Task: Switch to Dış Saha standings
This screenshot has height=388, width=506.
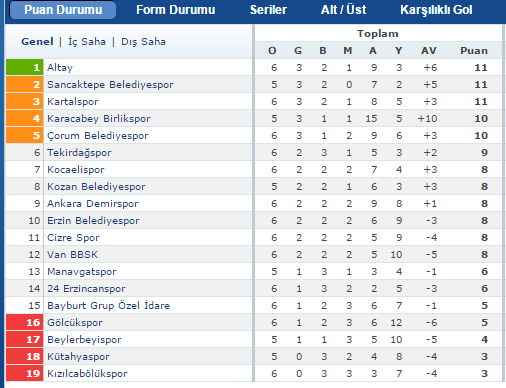Action: (x=143, y=42)
